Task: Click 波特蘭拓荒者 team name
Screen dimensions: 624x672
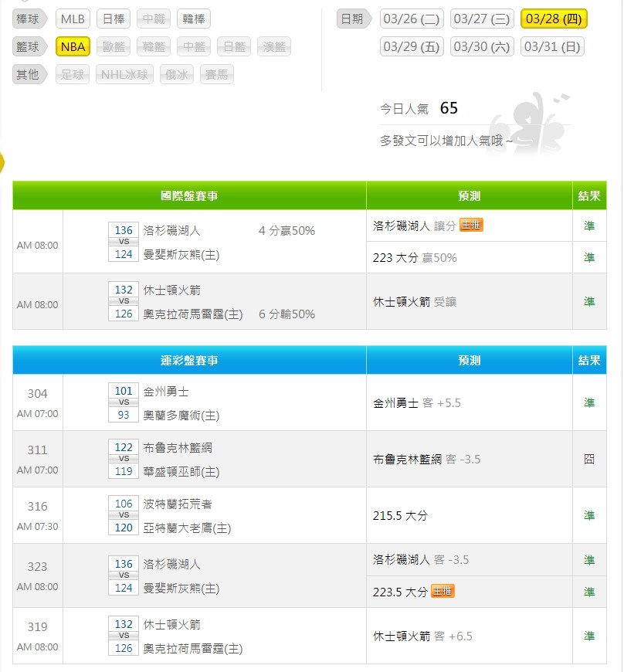Action: coord(178,504)
